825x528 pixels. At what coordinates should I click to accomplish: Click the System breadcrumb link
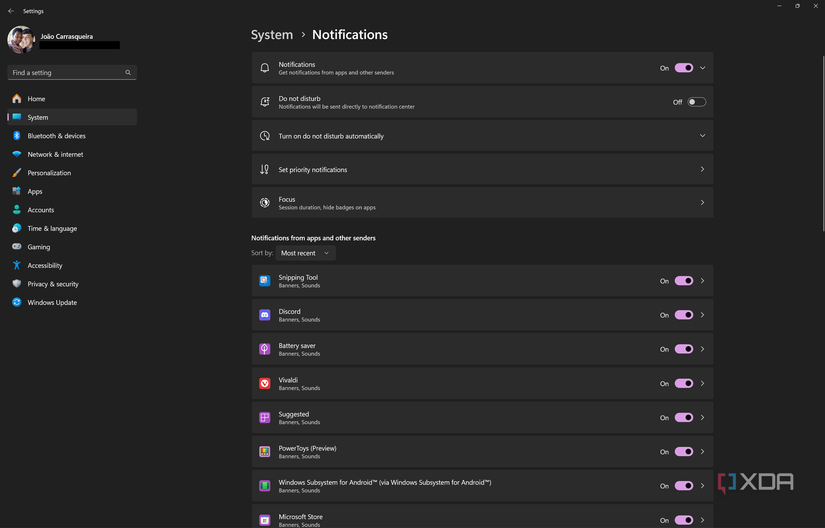(x=272, y=35)
